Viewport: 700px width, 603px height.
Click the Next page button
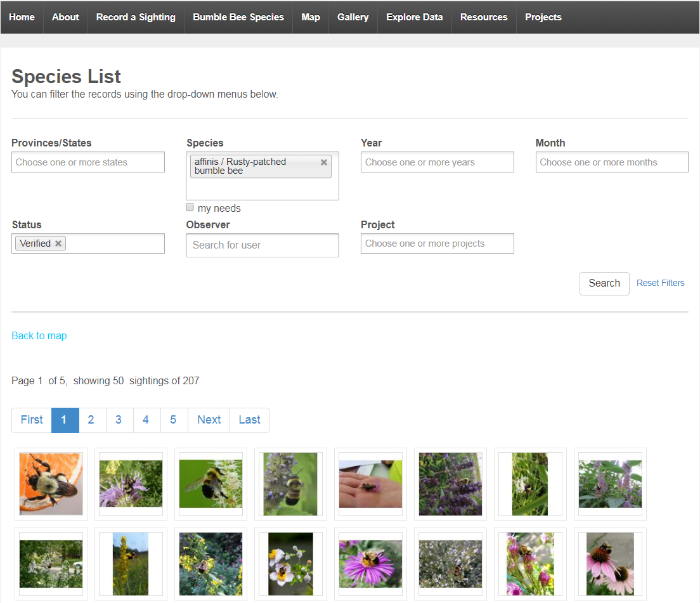pyautogui.click(x=209, y=420)
